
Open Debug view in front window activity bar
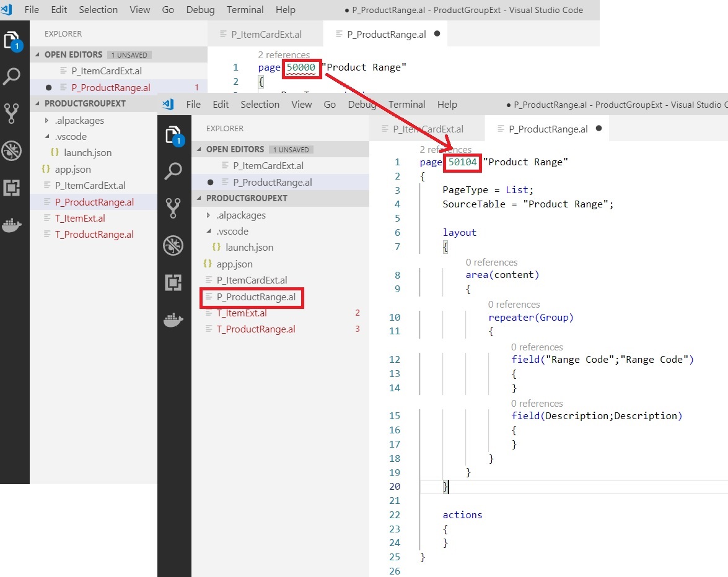[173, 246]
